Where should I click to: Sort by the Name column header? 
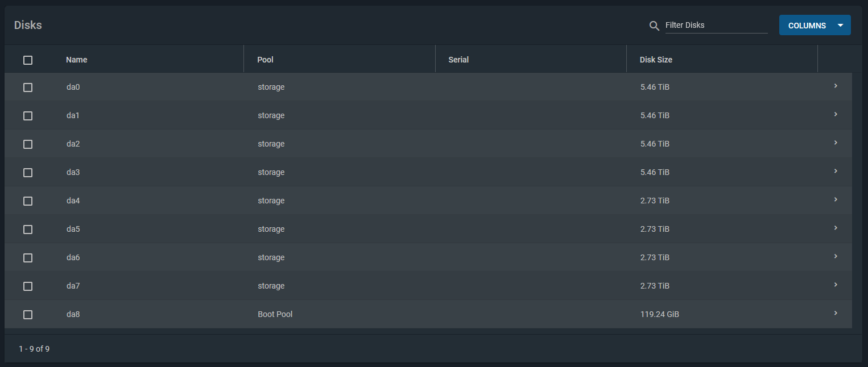point(77,60)
